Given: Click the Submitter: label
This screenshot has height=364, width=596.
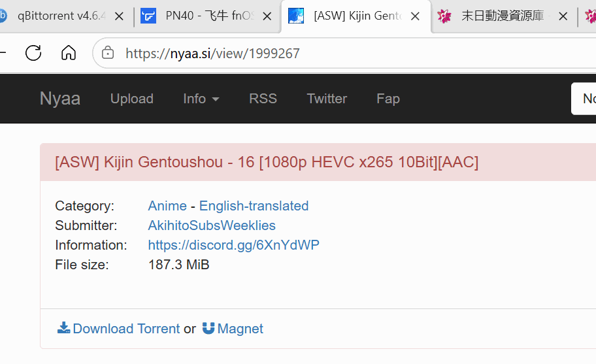Looking at the screenshot, I should (86, 225).
